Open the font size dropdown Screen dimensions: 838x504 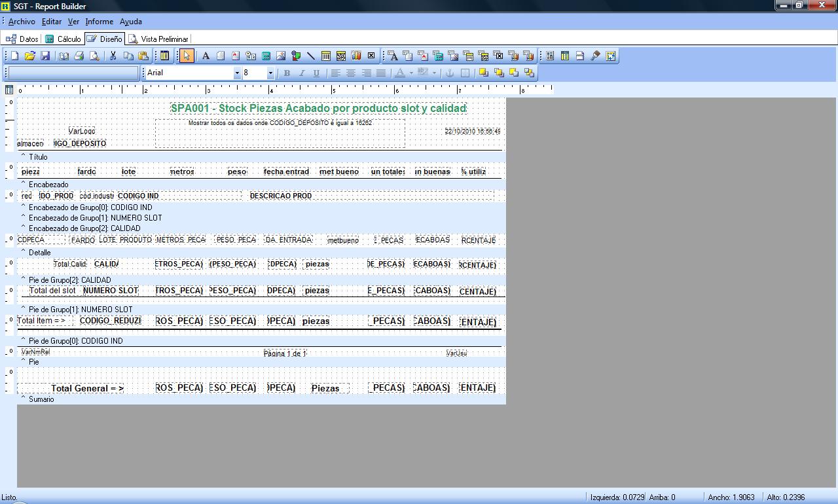coord(270,73)
